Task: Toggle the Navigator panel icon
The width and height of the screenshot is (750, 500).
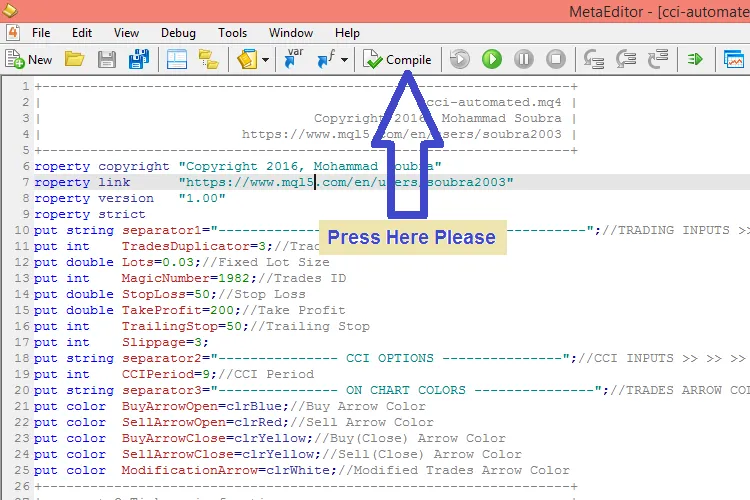Action: click(177, 59)
